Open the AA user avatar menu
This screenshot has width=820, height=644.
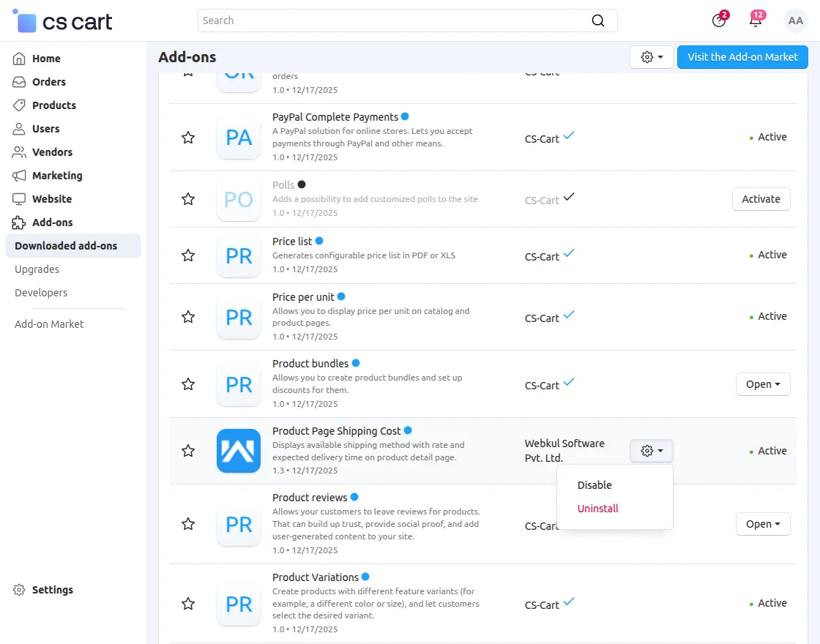point(795,20)
